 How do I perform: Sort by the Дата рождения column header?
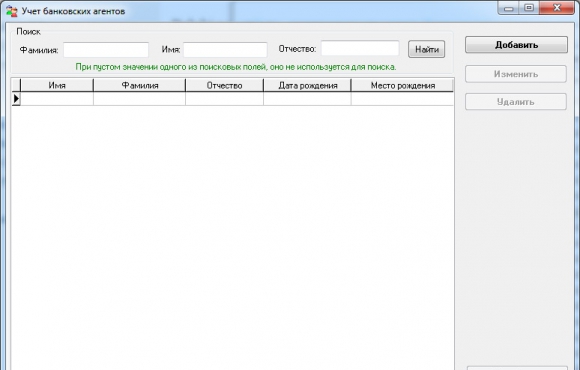(x=307, y=85)
